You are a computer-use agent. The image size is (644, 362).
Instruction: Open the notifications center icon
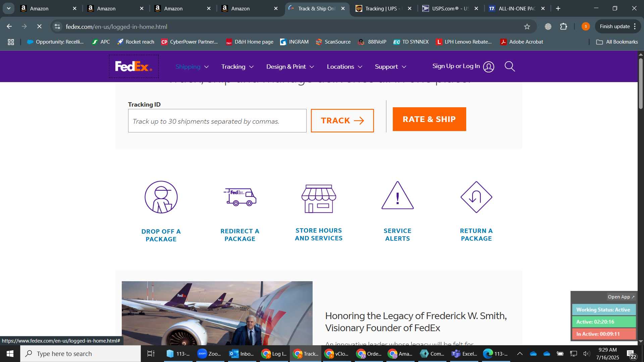pyautogui.click(x=631, y=354)
